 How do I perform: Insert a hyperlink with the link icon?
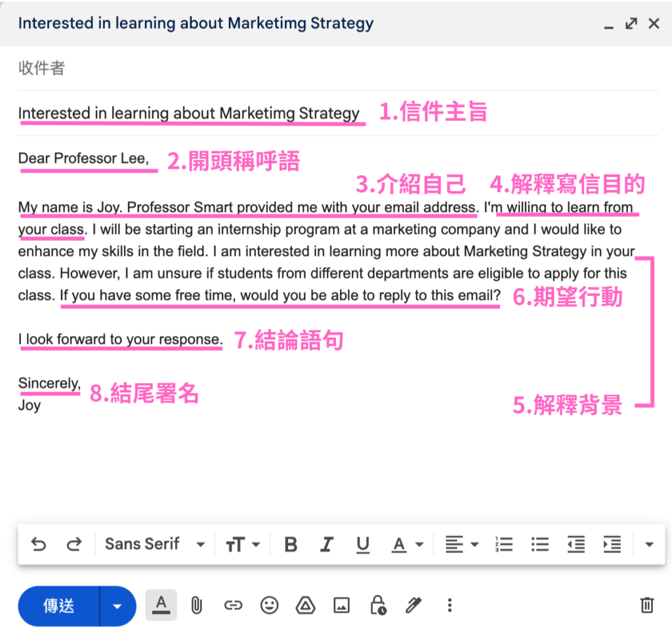pyautogui.click(x=233, y=605)
